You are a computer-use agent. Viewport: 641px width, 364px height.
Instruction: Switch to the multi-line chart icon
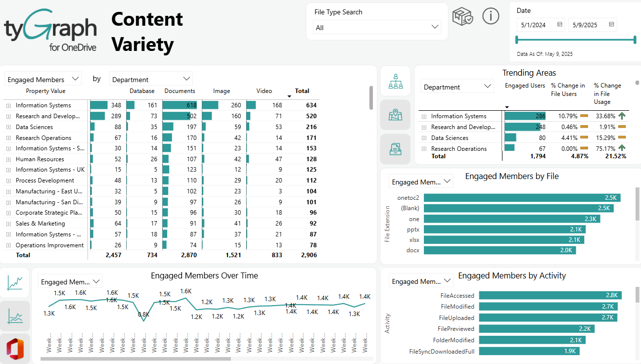click(x=15, y=316)
